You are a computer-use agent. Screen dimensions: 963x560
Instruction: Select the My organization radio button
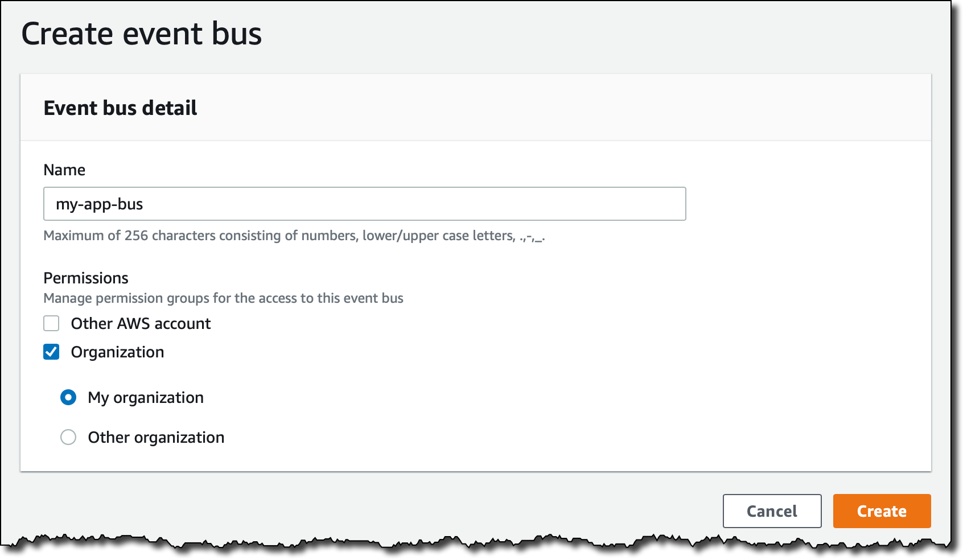pyautogui.click(x=68, y=397)
